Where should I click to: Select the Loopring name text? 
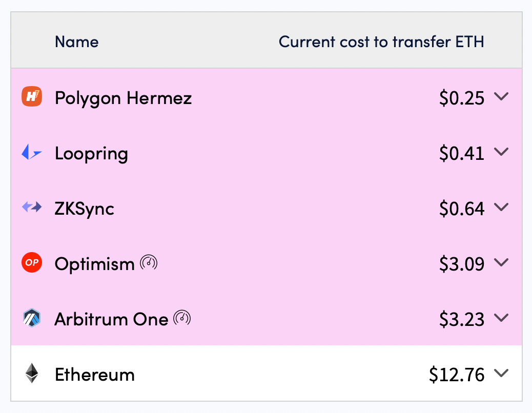coord(91,153)
